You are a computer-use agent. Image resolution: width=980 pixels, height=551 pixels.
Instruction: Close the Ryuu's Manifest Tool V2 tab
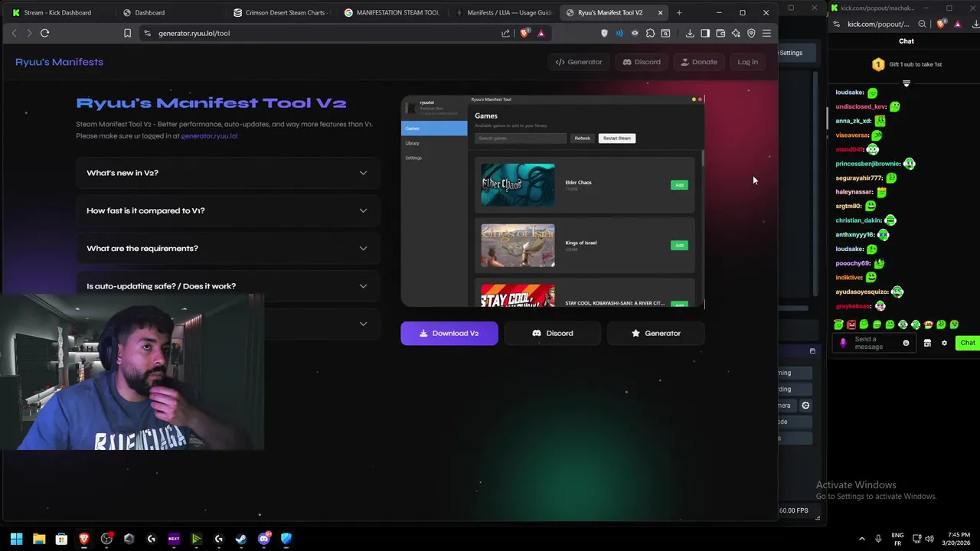(x=660, y=12)
